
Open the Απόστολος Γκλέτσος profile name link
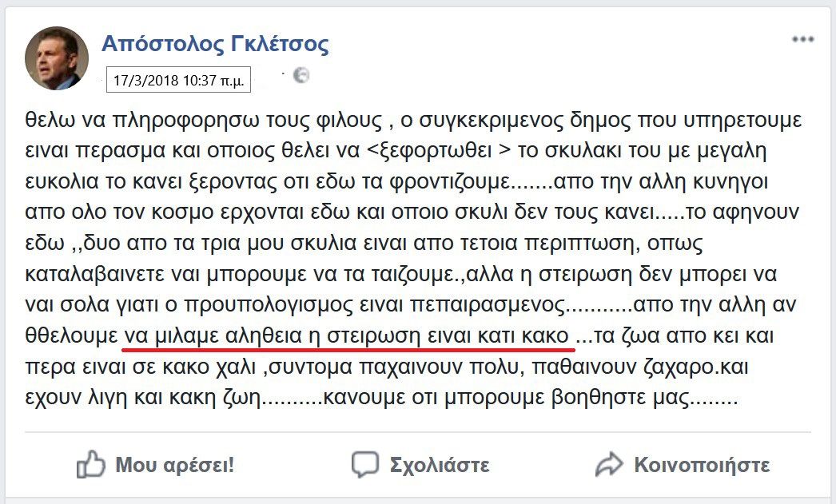[215, 43]
